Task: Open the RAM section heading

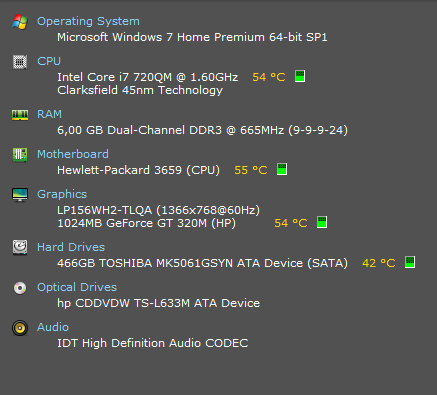Action: [49, 114]
